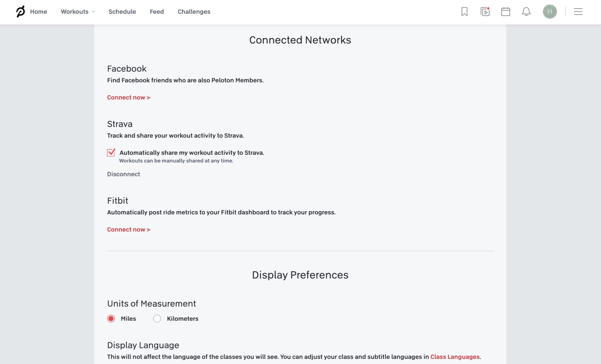The height and width of the screenshot is (364, 601).
Task: Click the Fitbit section title
Action: tap(117, 200)
